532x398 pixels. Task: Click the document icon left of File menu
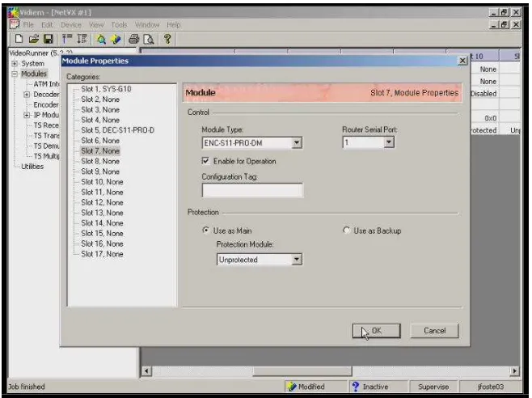(15, 24)
